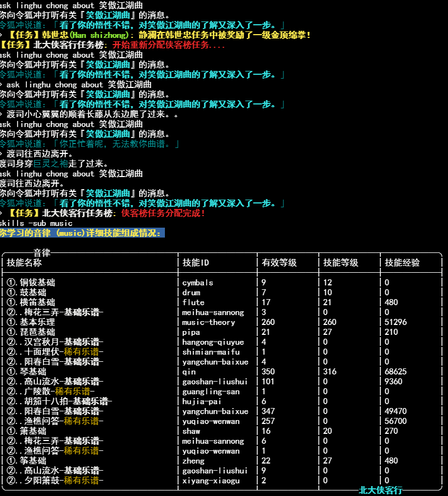Image resolution: width=448 pixels, height=496 pixels.
Task: Click the yellow text 静澜在韩世忠任务中被奖励了一级金顶绵掌!
Action: tap(225, 35)
